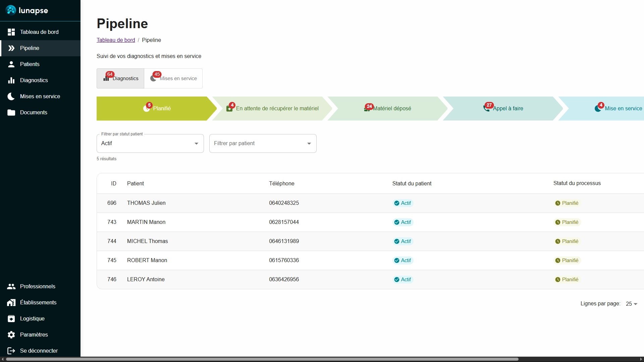Follow the 'Tableau de bord' breadcrumb link

tap(116, 40)
